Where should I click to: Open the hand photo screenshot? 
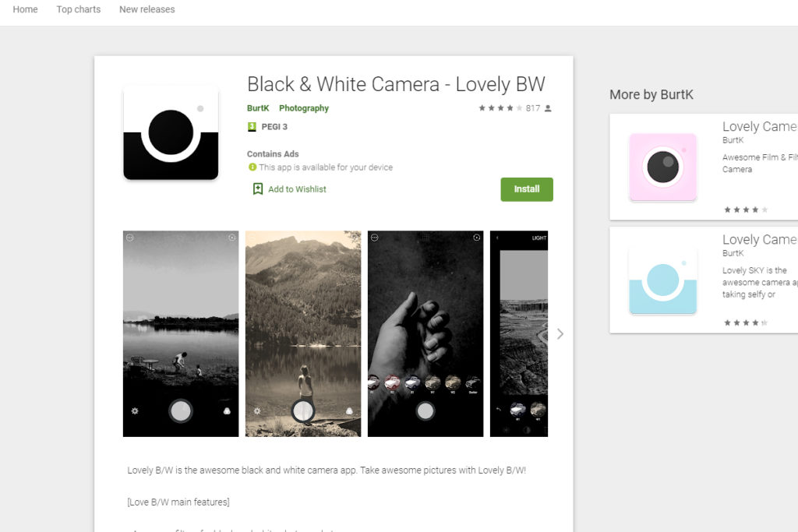425,333
